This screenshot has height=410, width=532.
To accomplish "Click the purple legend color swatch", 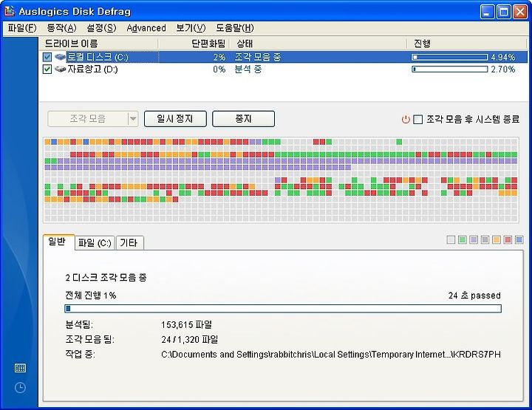I will (474, 240).
